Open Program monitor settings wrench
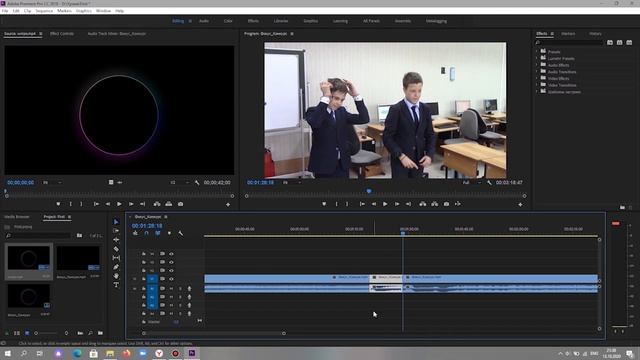This screenshot has height=360, width=640. [x=489, y=182]
